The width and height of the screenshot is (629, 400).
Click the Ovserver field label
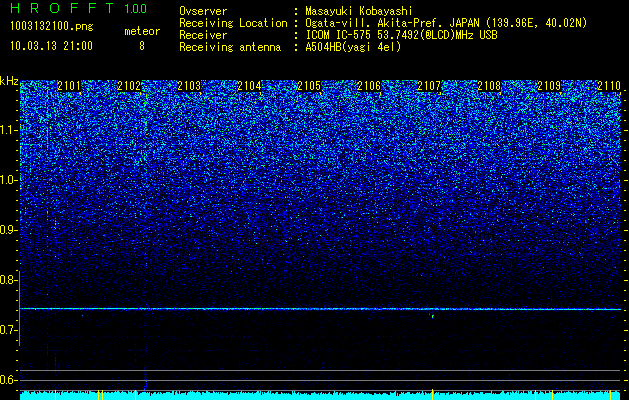point(203,11)
